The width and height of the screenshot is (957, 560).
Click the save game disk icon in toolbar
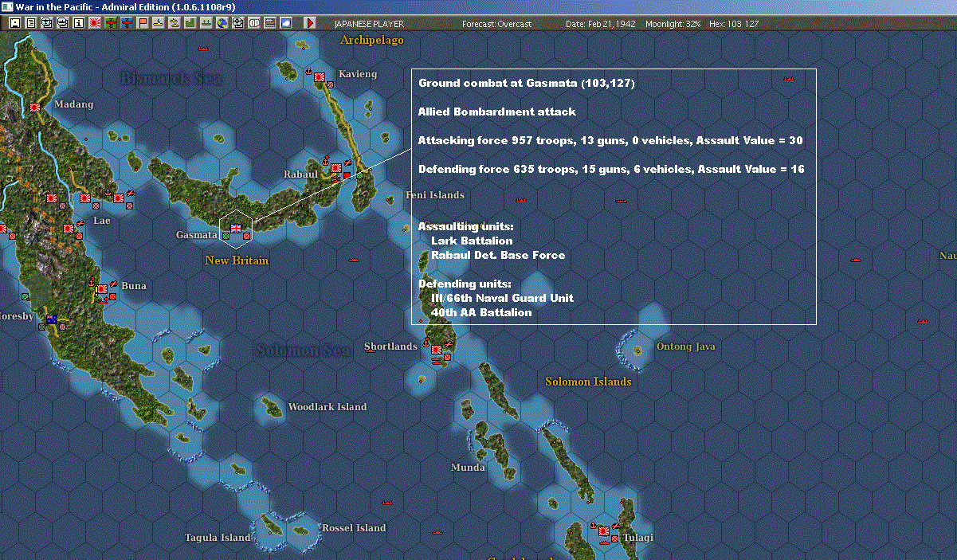(x=14, y=23)
